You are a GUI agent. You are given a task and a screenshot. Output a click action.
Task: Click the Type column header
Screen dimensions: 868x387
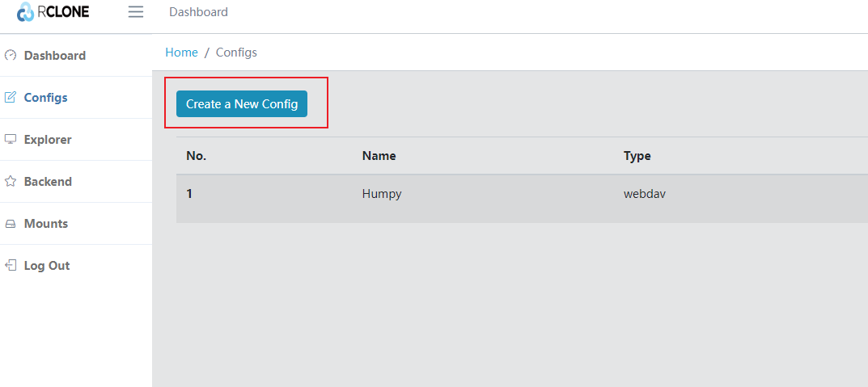tap(637, 156)
